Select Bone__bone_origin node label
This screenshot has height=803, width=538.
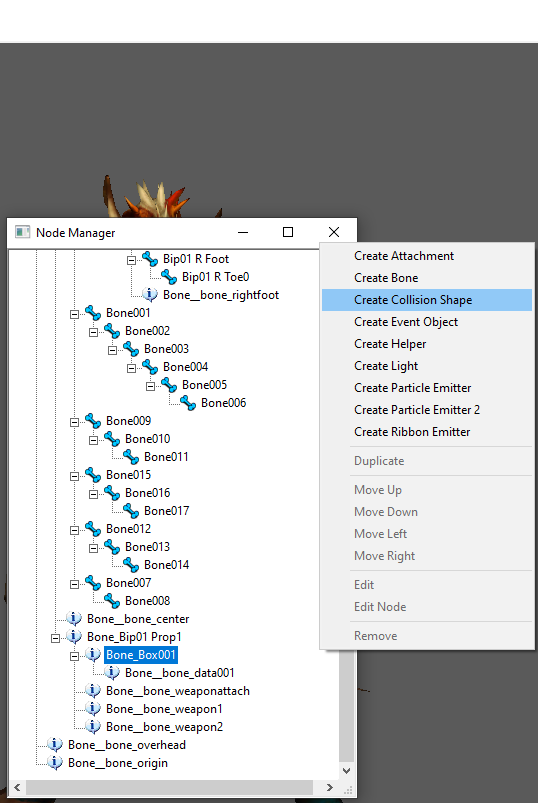pyautogui.click(x=118, y=763)
